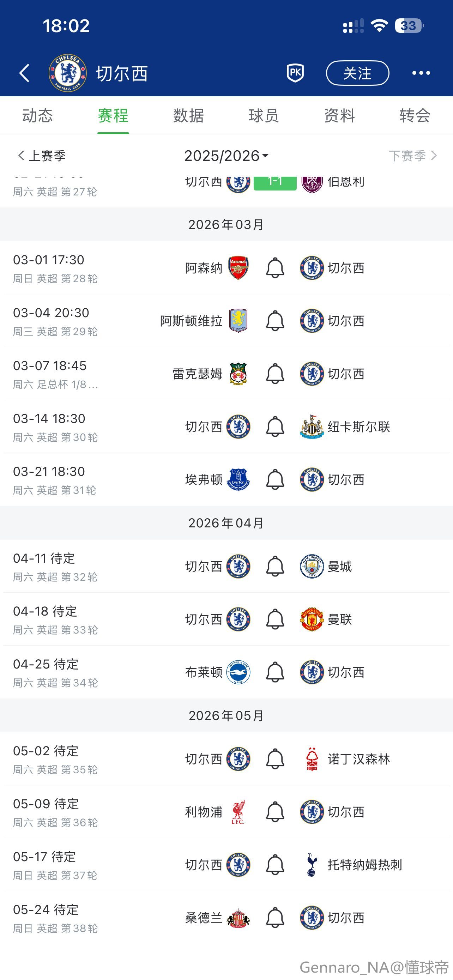Image resolution: width=453 pixels, height=980 pixels.
Task: Open the 2025/2026 season dropdown
Action: click(x=226, y=156)
